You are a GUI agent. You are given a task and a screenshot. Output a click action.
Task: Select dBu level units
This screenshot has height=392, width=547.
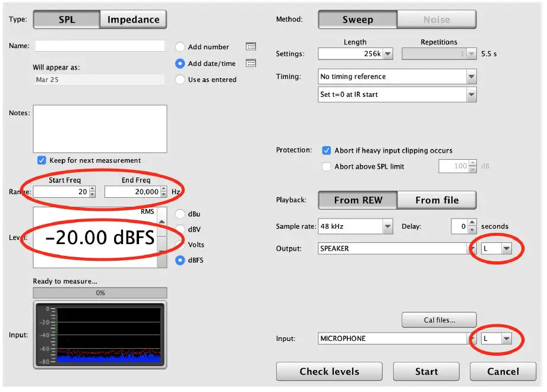click(x=179, y=214)
